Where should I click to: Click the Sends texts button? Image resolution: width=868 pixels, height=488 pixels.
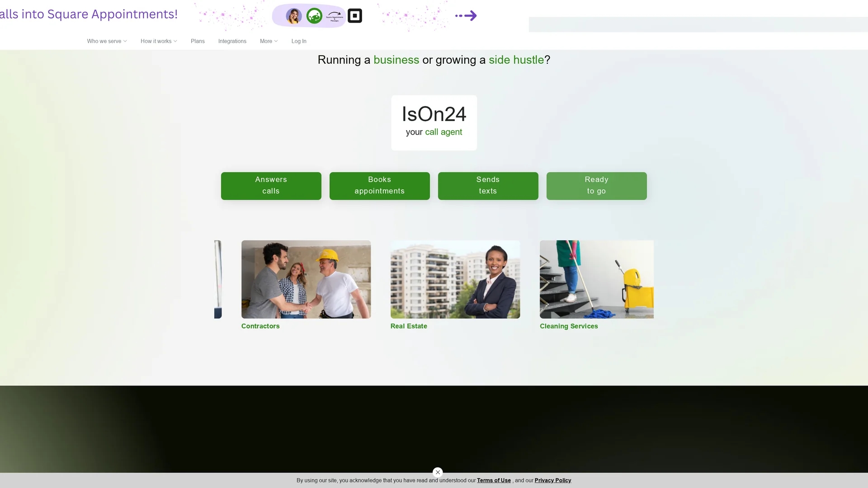488,186
